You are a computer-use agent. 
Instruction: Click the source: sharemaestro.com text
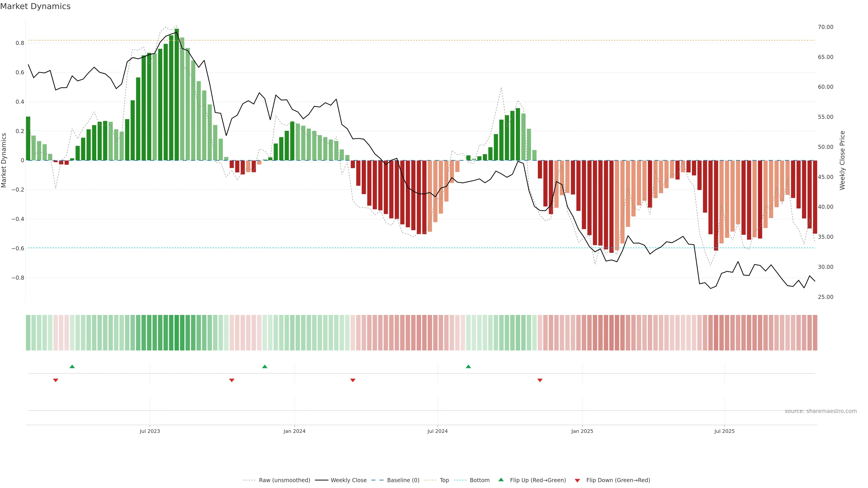click(x=821, y=411)
